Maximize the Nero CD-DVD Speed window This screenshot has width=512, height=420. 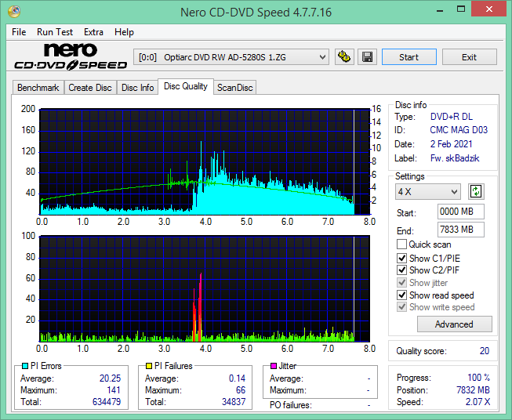(x=461, y=9)
